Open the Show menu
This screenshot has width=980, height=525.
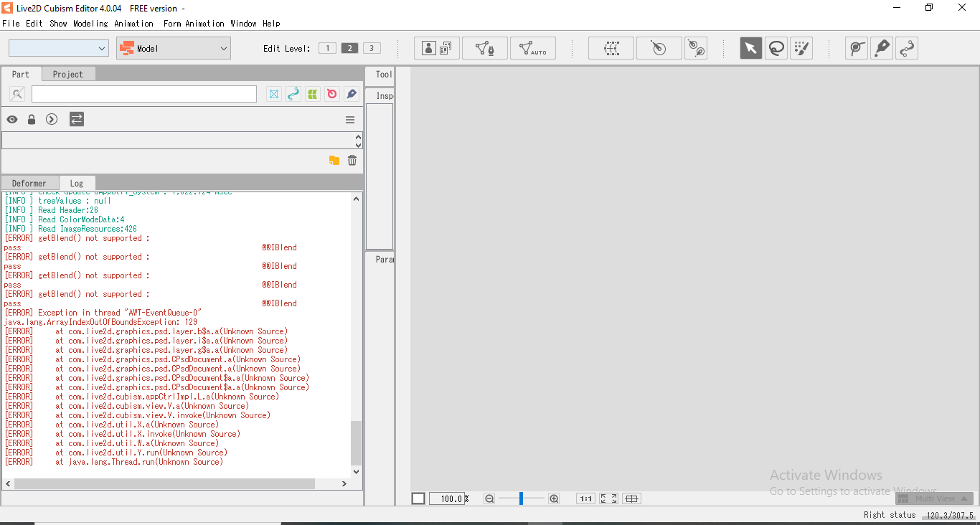coord(58,24)
